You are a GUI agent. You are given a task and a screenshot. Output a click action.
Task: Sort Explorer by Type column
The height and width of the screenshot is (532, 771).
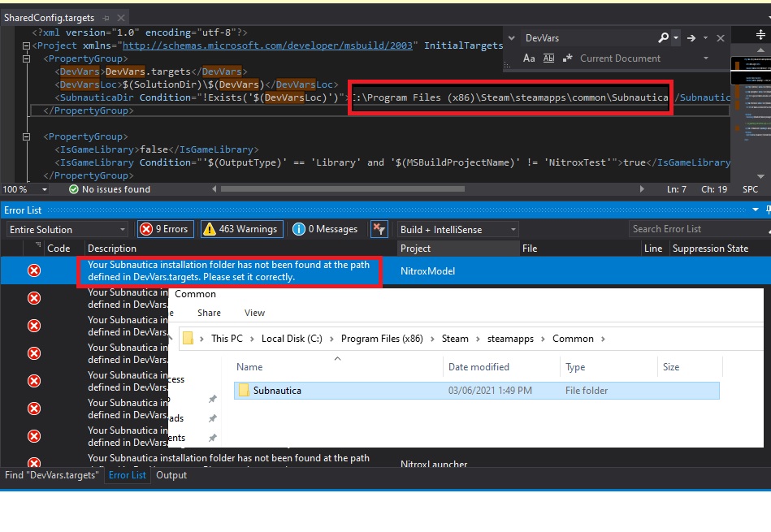(575, 367)
